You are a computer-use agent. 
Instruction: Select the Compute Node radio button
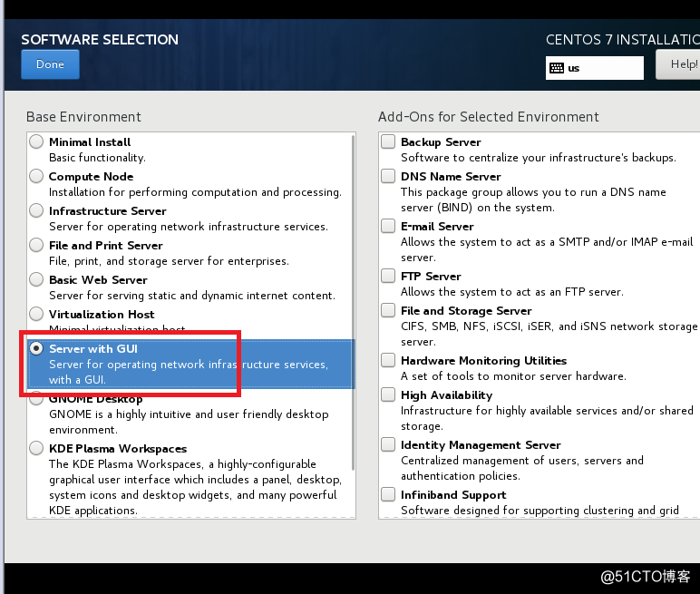tap(36, 176)
